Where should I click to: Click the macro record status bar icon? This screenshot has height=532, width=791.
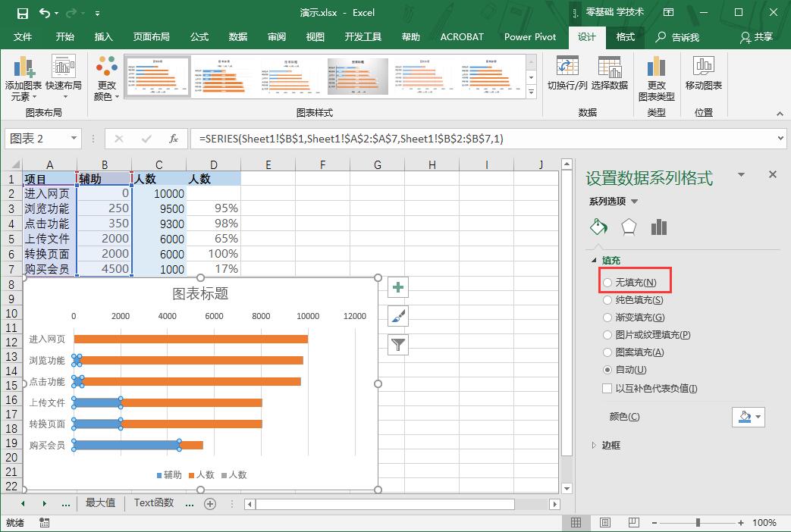pos(45,523)
